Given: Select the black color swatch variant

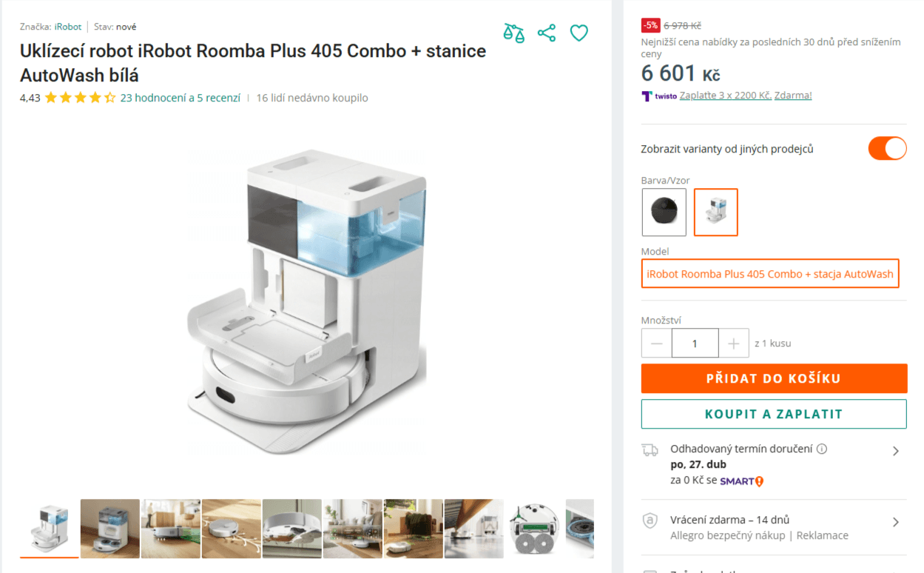Looking at the screenshot, I should [664, 212].
